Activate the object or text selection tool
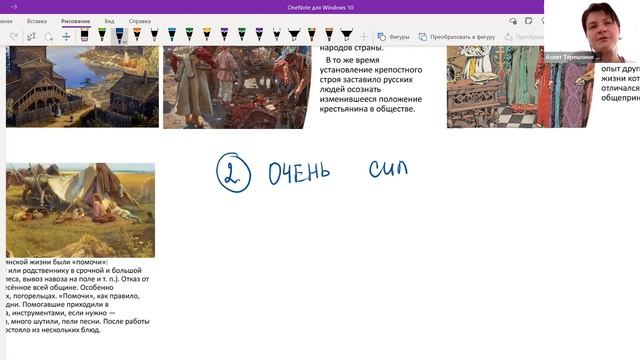The height and width of the screenshot is (360, 640). 31,37
